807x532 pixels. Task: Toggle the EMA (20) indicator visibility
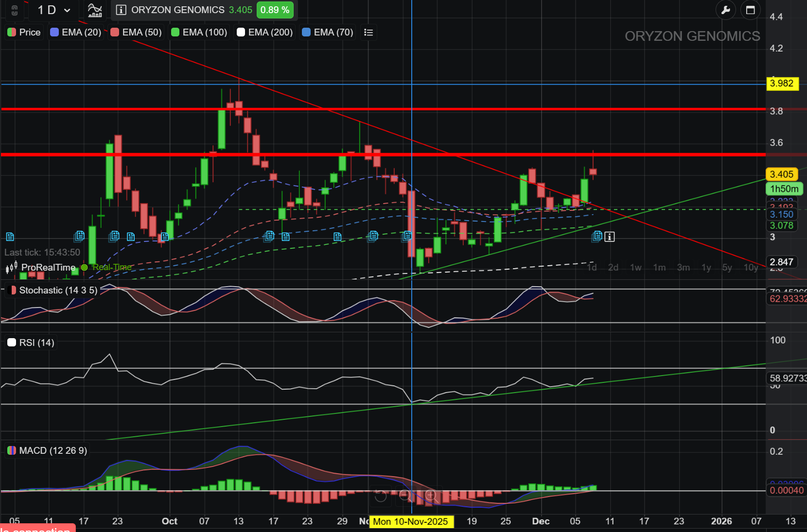(53, 32)
